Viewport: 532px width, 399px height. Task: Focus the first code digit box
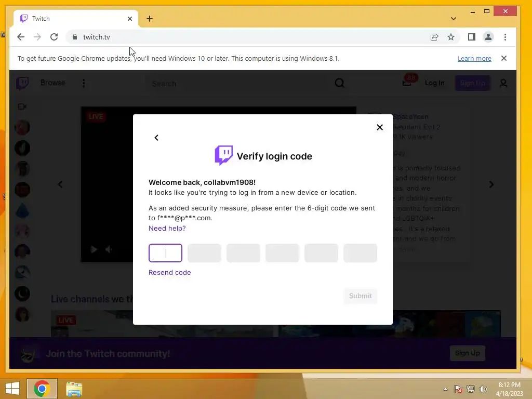tap(165, 253)
